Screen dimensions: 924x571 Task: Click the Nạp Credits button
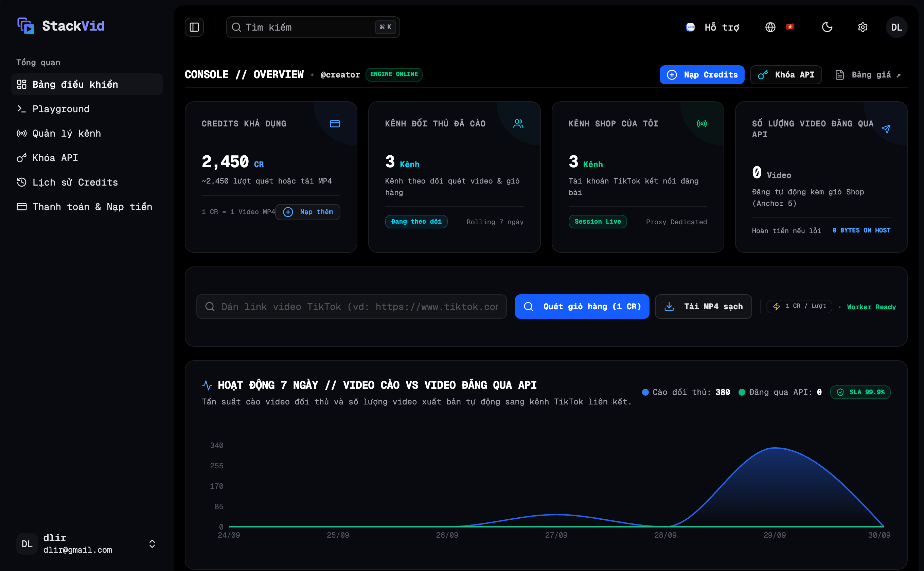[702, 75]
